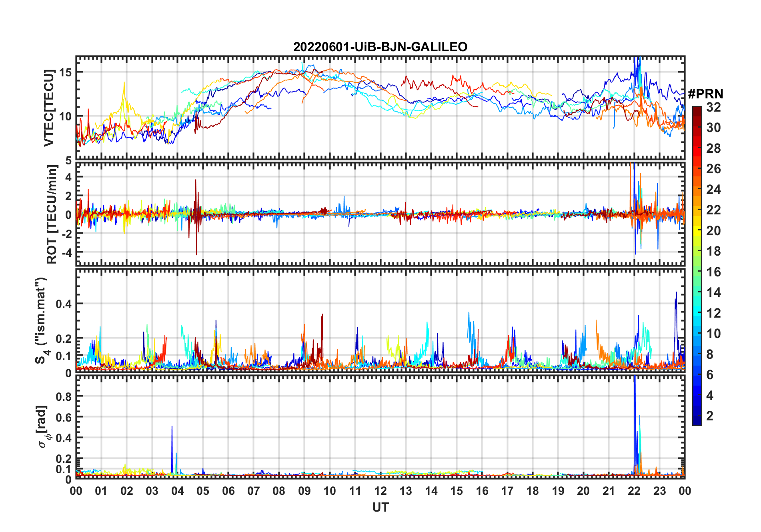Click inside the S4 scintillation plot panel

click(x=380, y=321)
